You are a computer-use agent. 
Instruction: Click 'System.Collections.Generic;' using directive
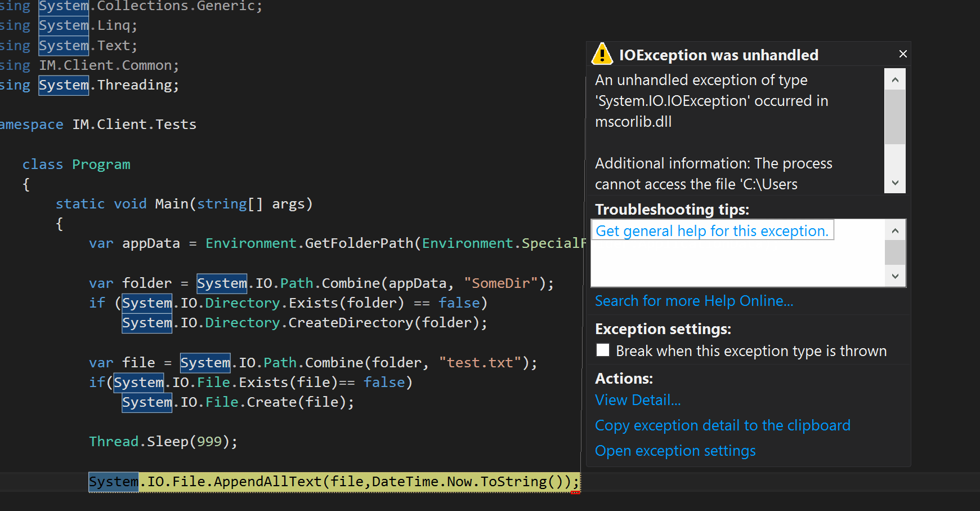(x=150, y=7)
